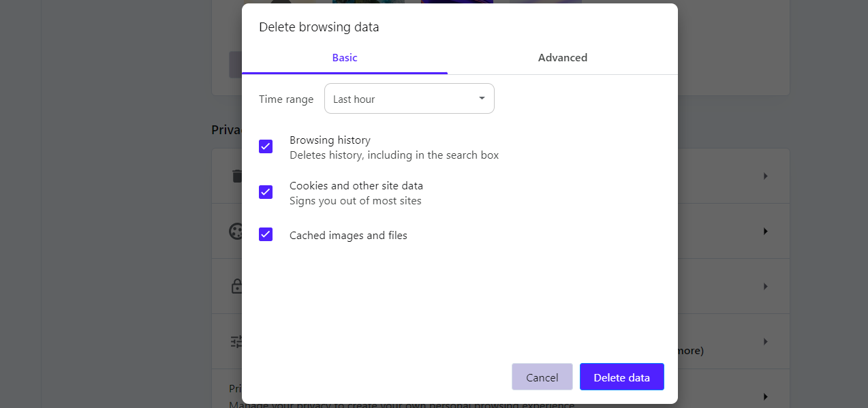Click the Browsing history label text
The image size is (868, 408).
(330, 140)
